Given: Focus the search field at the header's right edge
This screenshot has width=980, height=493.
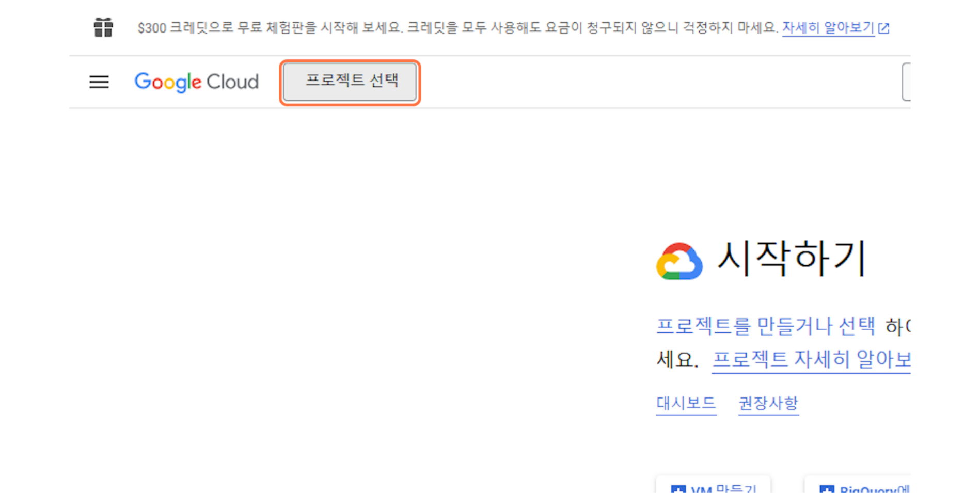Looking at the screenshot, I should [906, 82].
